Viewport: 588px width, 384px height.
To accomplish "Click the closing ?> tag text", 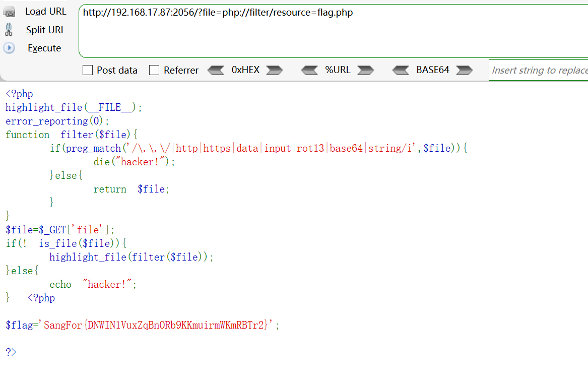I will pyautogui.click(x=11, y=352).
